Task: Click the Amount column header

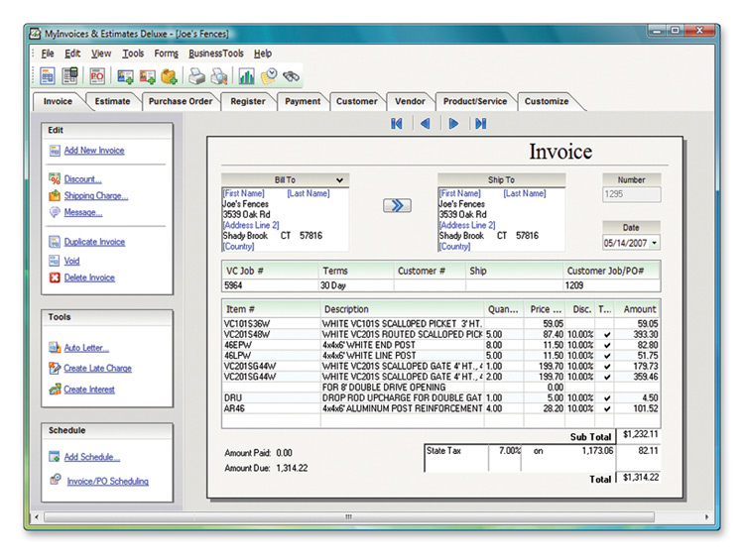Action: (x=637, y=309)
